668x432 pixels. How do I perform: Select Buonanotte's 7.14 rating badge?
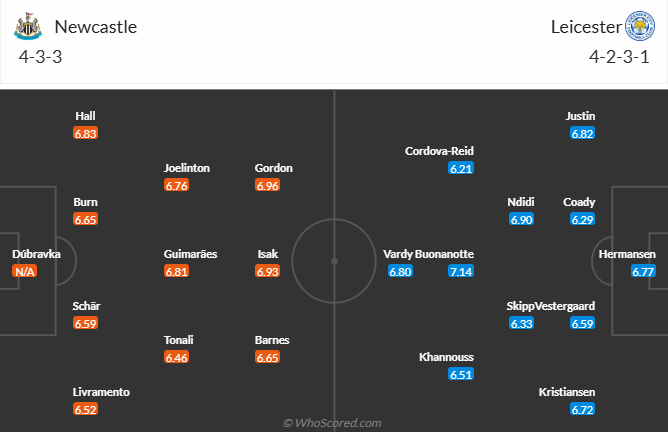(x=461, y=271)
